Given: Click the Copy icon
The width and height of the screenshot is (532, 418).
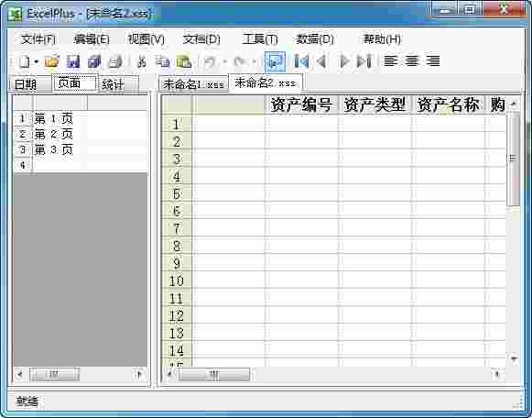Looking at the screenshot, I should point(162,61).
